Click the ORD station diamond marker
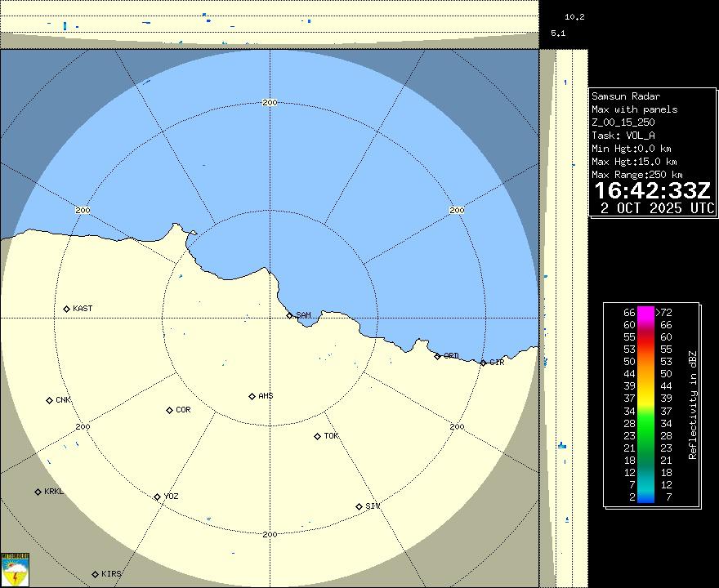719x588 pixels. coord(437,356)
